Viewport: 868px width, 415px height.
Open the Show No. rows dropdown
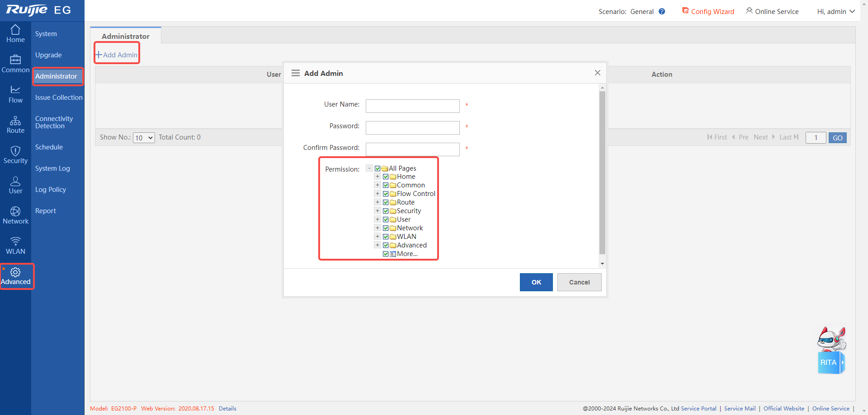click(x=144, y=138)
